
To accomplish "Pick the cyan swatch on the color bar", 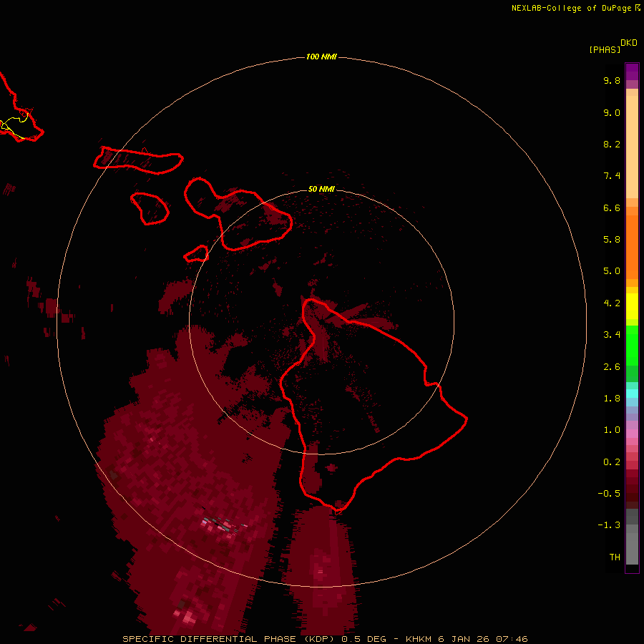I will pyautogui.click(x=632, y=394).
